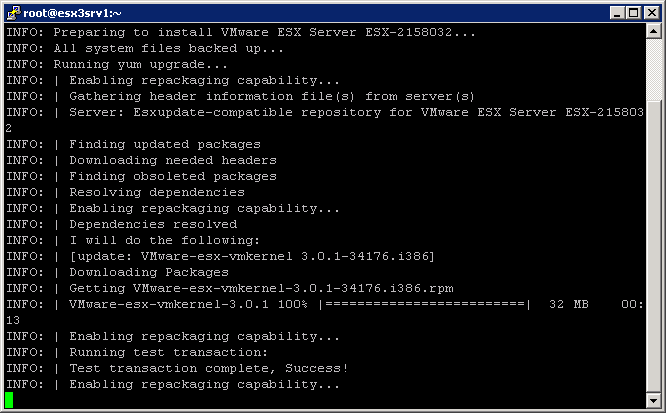Screen dimensions: 666x413
Task: Click the green terminal cursor block
Action: pyautogui.click(x=9, y=400)
